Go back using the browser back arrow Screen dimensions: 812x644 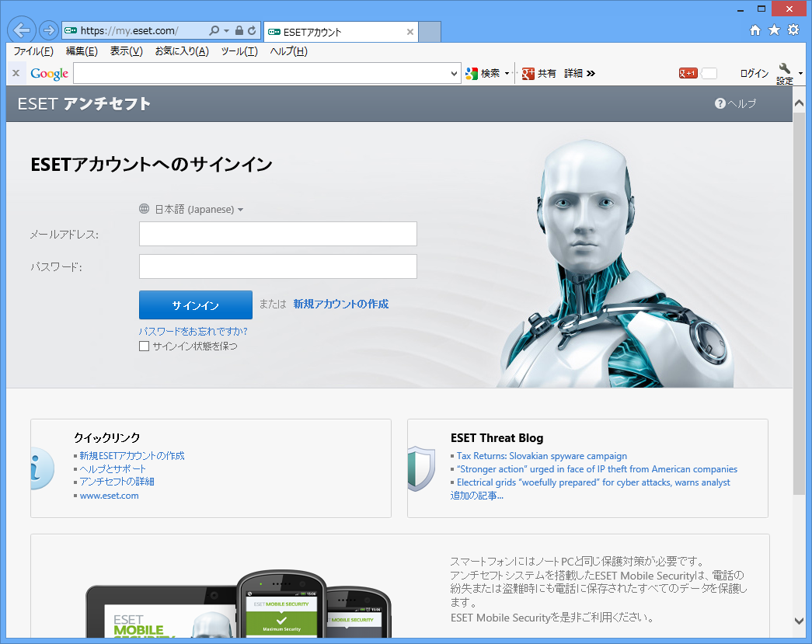[22, 30]
